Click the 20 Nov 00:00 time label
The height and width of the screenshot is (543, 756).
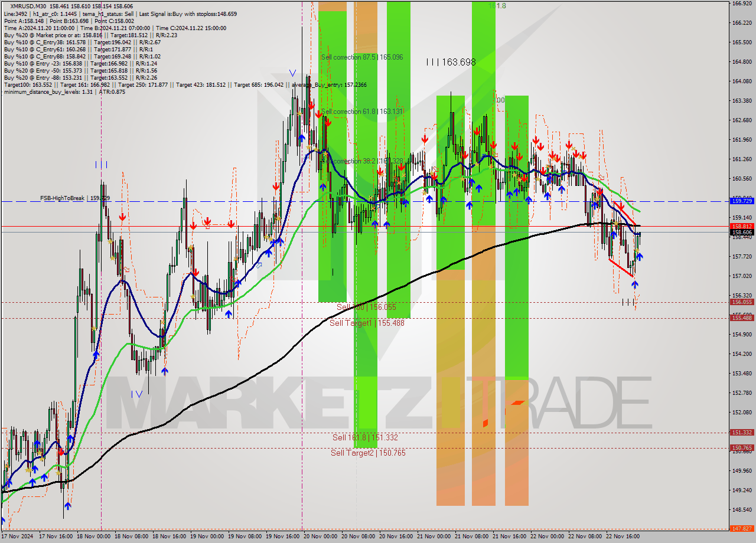pos(320,537)
